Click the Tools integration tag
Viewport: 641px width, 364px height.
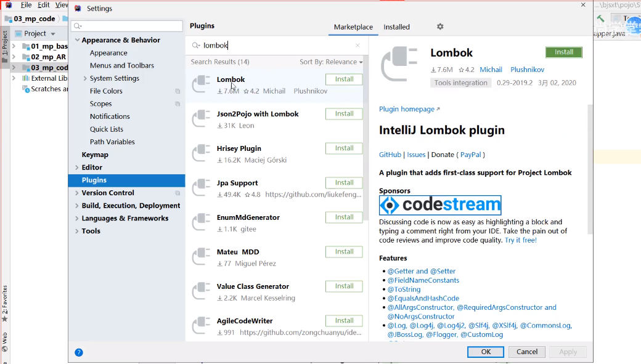(461, 83)
